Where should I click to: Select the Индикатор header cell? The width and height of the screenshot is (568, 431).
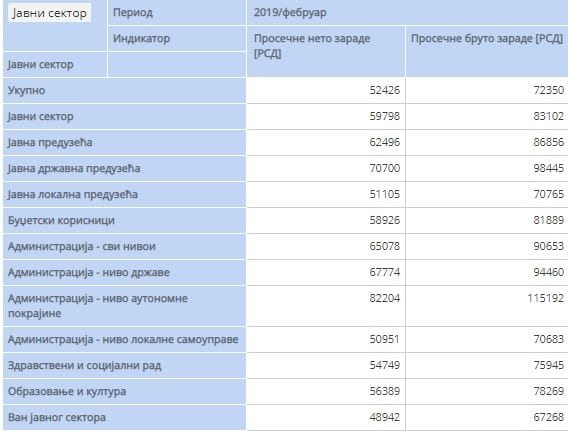[177, 38]
